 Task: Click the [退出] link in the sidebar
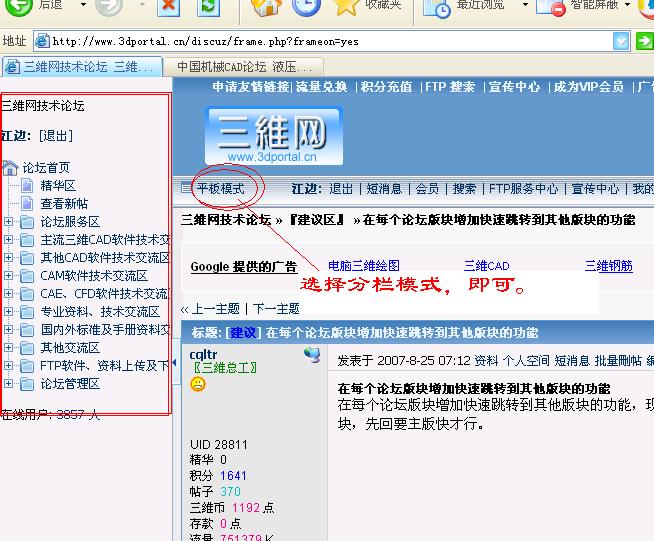[x=56, y=136]
